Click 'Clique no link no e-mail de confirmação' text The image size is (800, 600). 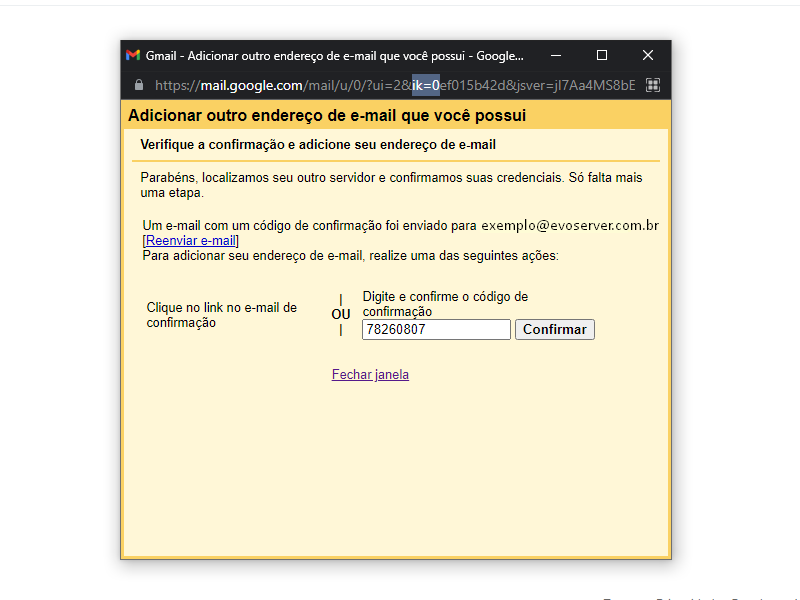221,315
